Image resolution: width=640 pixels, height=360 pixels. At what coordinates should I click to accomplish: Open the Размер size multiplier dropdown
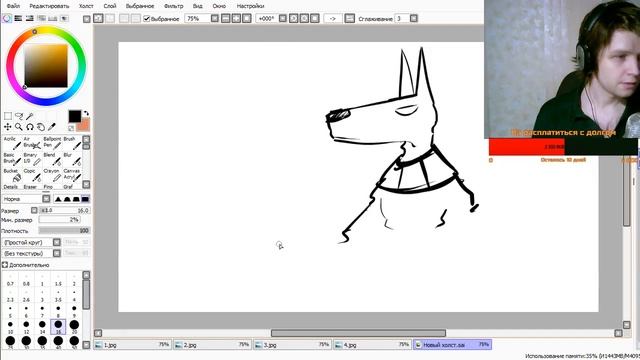tap(34, 210)
